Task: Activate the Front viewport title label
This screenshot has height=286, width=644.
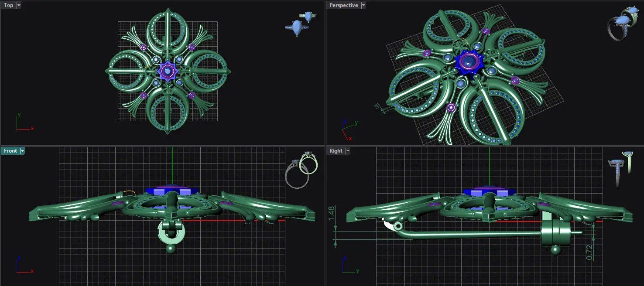Action: click(10, 151)
